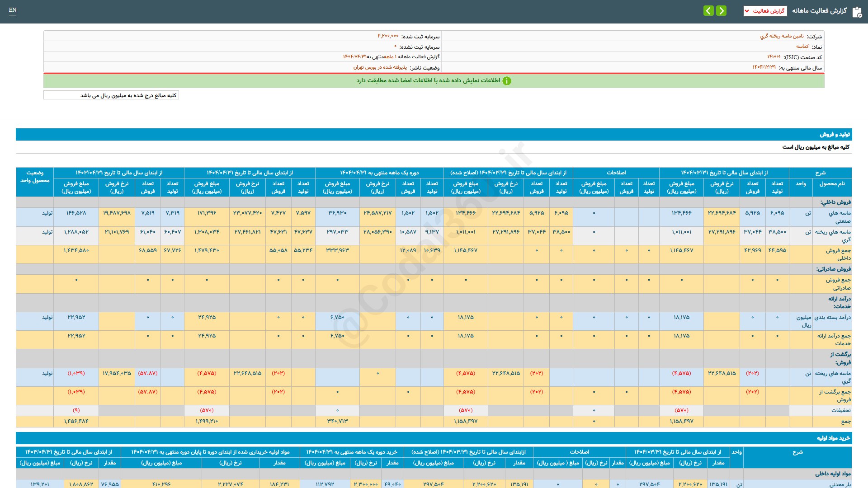868x488 pixels.
Task: Click row label 'جمع فروش داخلی'
Action: point(832,254)
